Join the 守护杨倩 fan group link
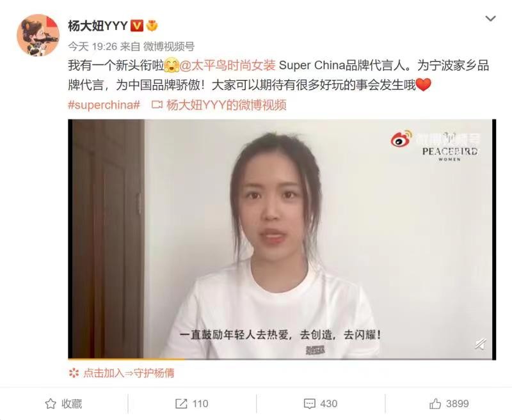This screenshot has height=420, width=512. click(x=129, y=373)
